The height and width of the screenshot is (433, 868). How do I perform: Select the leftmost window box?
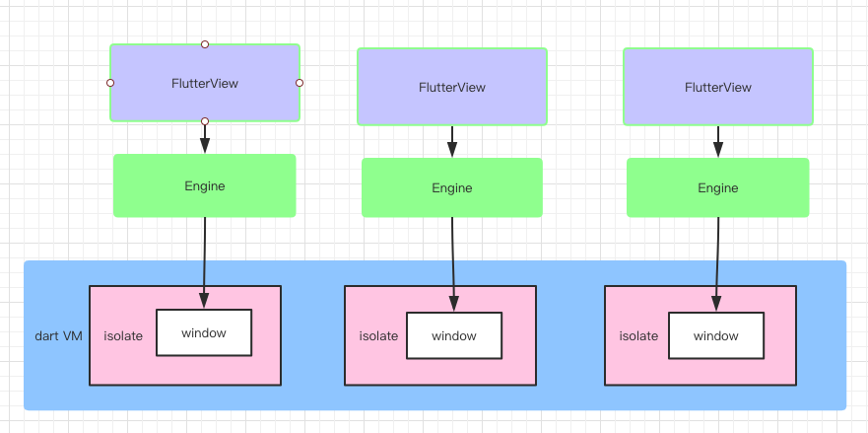tap(204, 332)
